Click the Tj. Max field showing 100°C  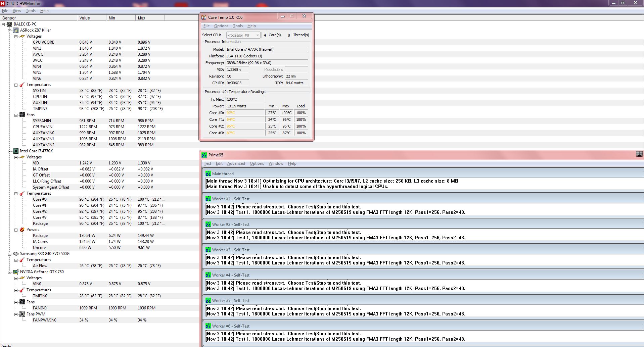[245, 99]
